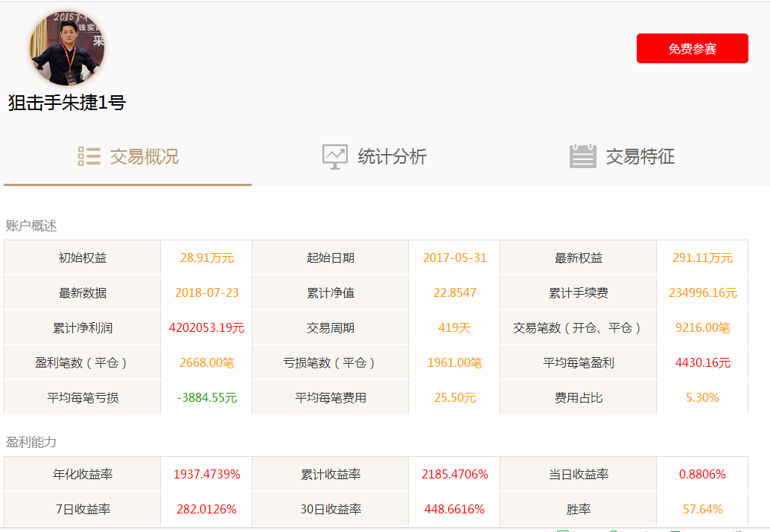Viewport: 770px width, 532px height.
Task: Click the 累计净利润 value 4202053.19元
Action: 206,328
